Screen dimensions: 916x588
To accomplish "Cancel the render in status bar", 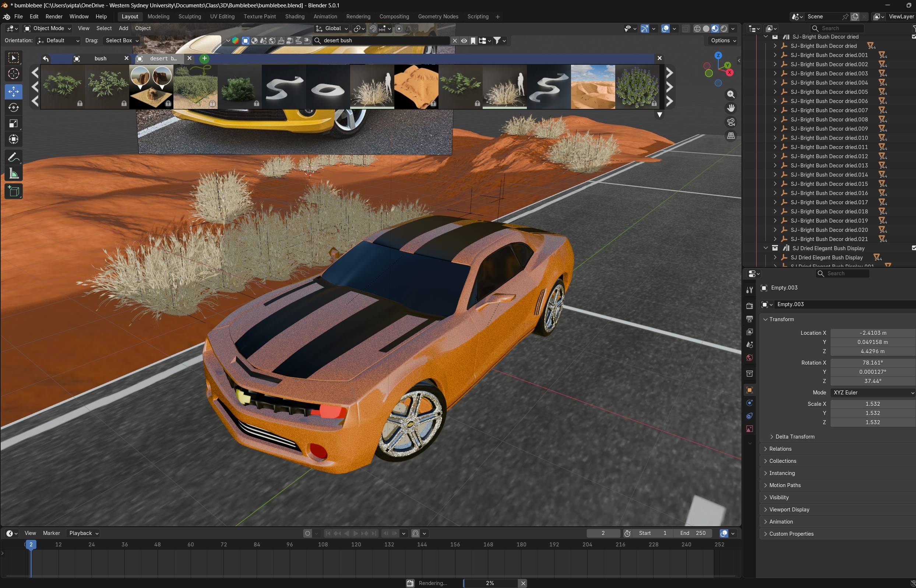I will tap(523, 583).
